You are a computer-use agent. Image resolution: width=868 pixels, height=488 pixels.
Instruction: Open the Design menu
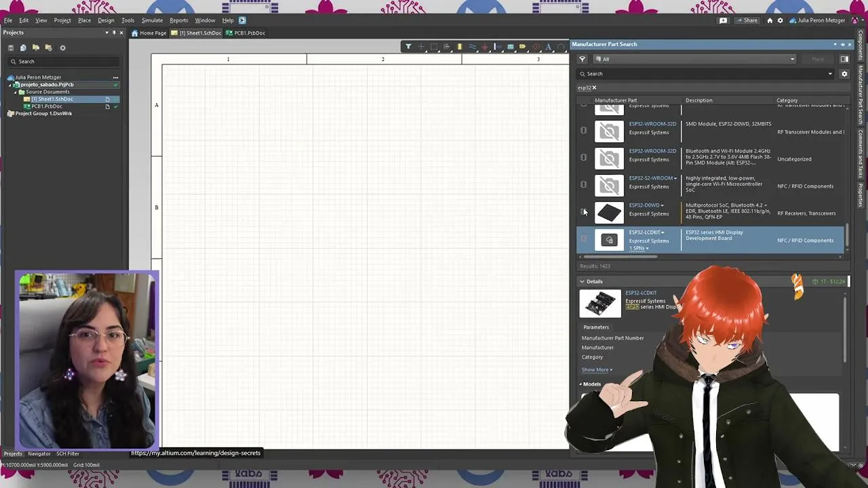click(106, 20)
